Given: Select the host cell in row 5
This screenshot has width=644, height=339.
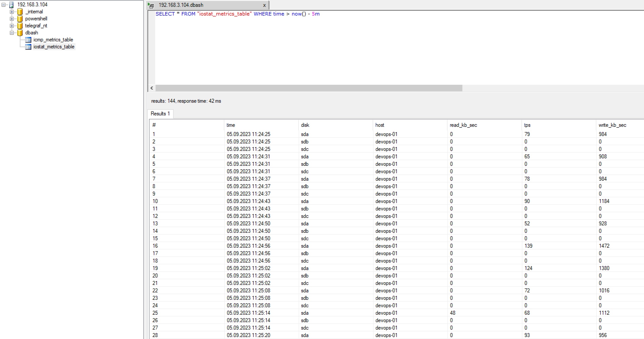Looking at the screenshot, I should click(x=386, y=164).
